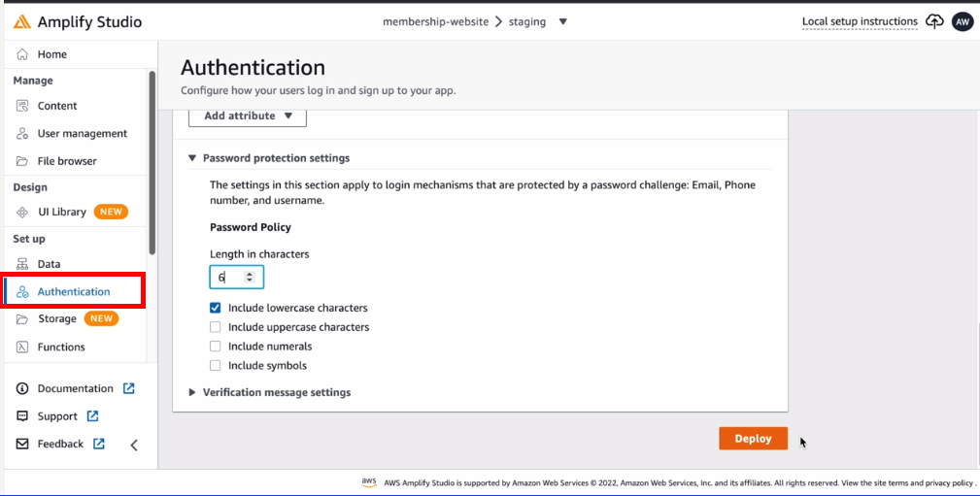Click the cloud upload icon in header
The height and width of the screenshot is (496, 980).
click(934, 22)
